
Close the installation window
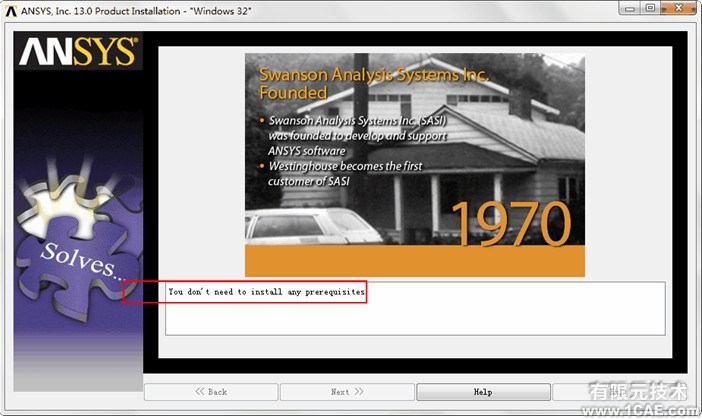pos(679,9)
